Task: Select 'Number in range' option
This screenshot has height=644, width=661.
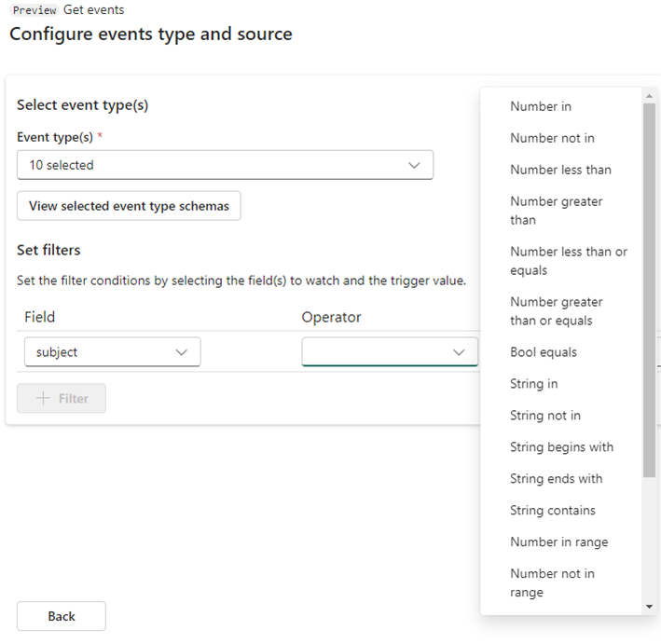Action: click(558, 542)
